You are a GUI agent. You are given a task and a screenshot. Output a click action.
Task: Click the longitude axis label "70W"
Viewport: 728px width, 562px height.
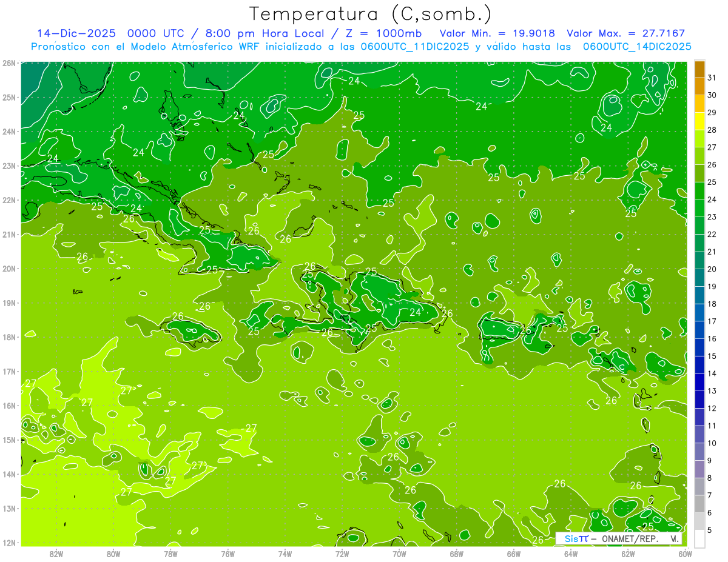click(399, 554)
